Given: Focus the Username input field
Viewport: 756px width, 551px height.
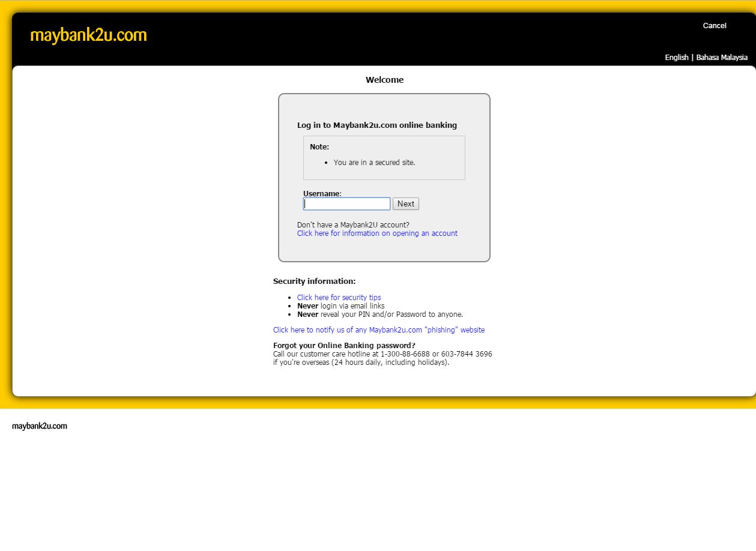Looking at the screenshot, I should 346,204.
